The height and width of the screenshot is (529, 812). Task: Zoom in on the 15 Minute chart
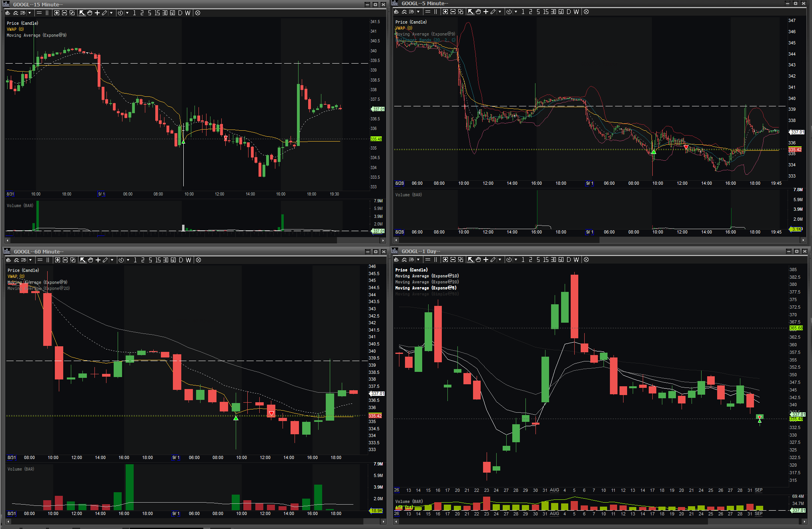pyautogui.click(x=57, y=13)
